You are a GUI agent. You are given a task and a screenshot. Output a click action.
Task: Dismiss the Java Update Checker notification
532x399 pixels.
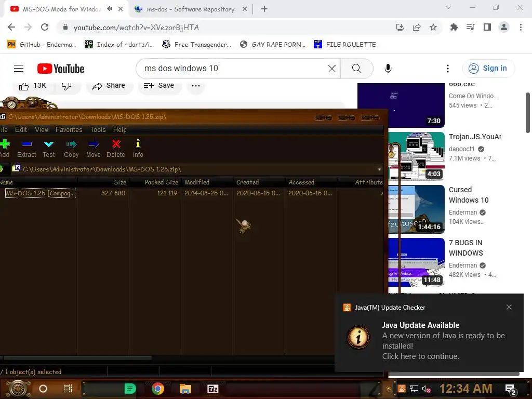(509, 307)
